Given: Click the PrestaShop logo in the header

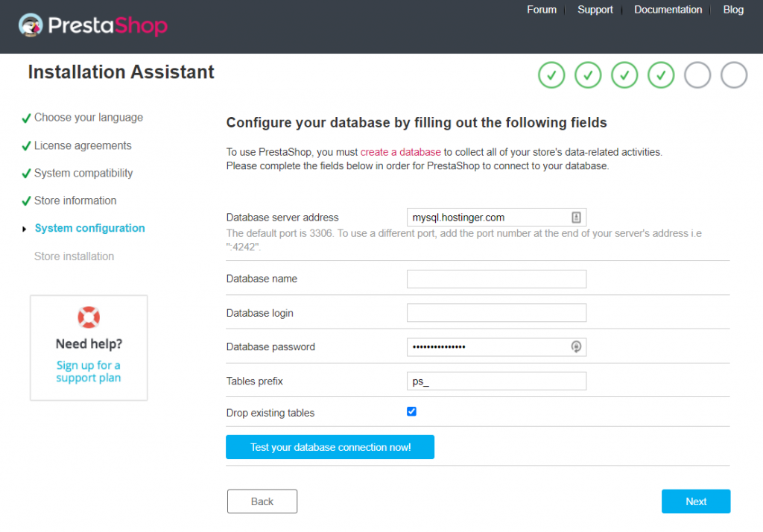Looking at the screenshot, I should tap(92, 25).
